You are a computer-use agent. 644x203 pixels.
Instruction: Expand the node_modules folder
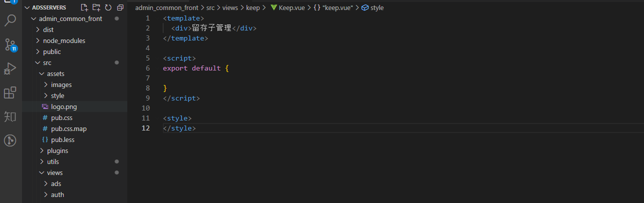point(64,40)
